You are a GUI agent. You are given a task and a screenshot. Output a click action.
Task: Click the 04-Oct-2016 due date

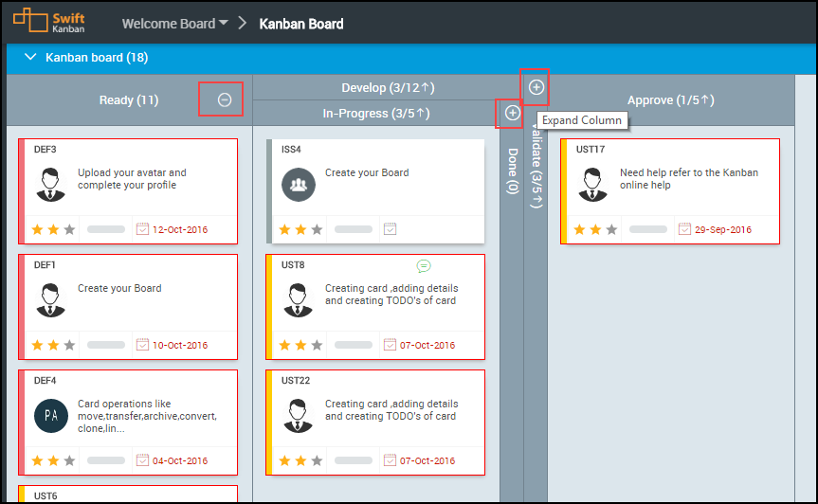click(180, 460)
